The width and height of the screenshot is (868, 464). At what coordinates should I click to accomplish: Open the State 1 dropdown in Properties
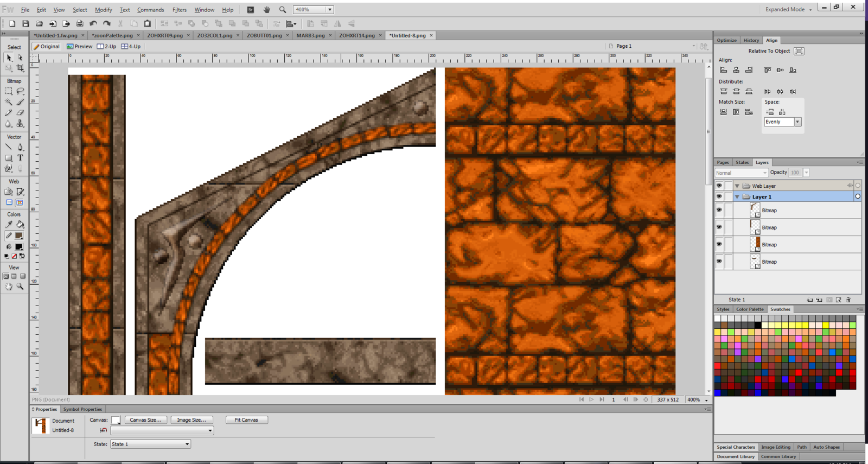(150, 444)
